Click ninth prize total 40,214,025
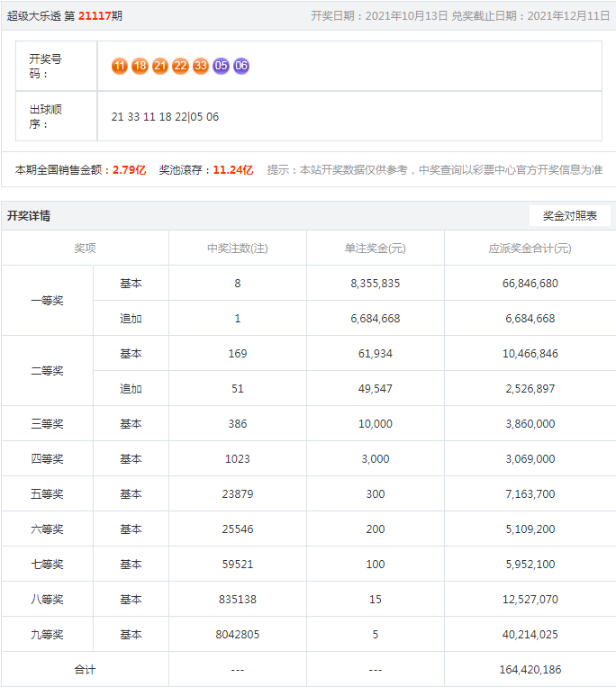Image resolution: width=616 pixels, height=687 pixels. (530, 634)
